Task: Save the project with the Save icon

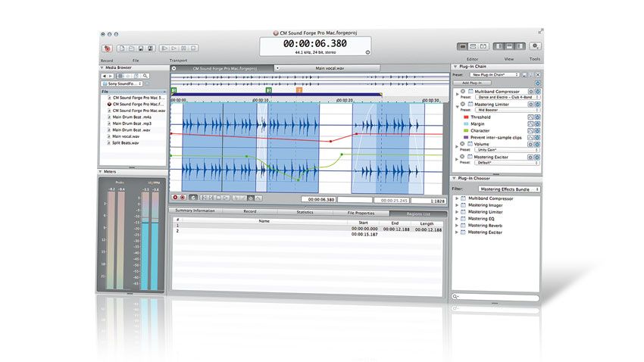Action: [141, 48]
